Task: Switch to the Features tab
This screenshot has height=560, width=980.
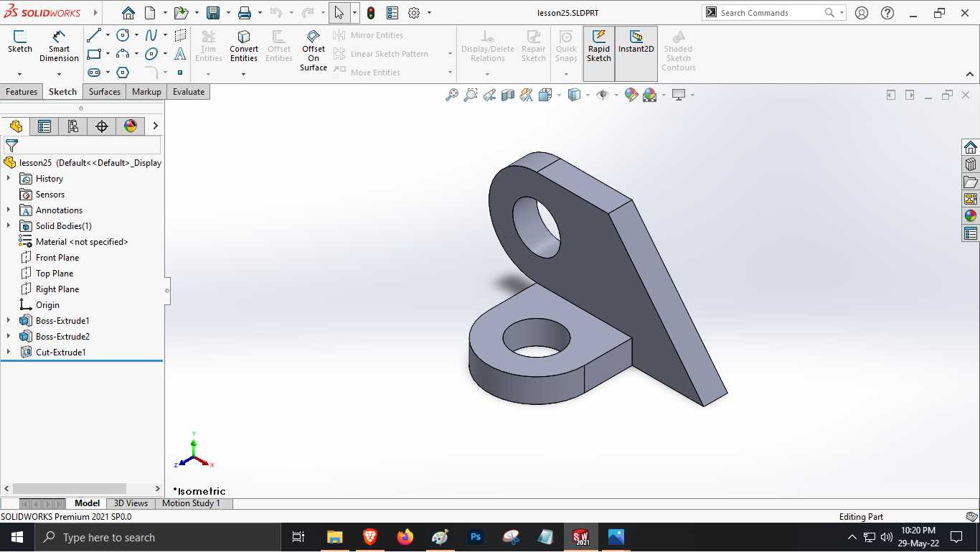Action: click(22, 92)
